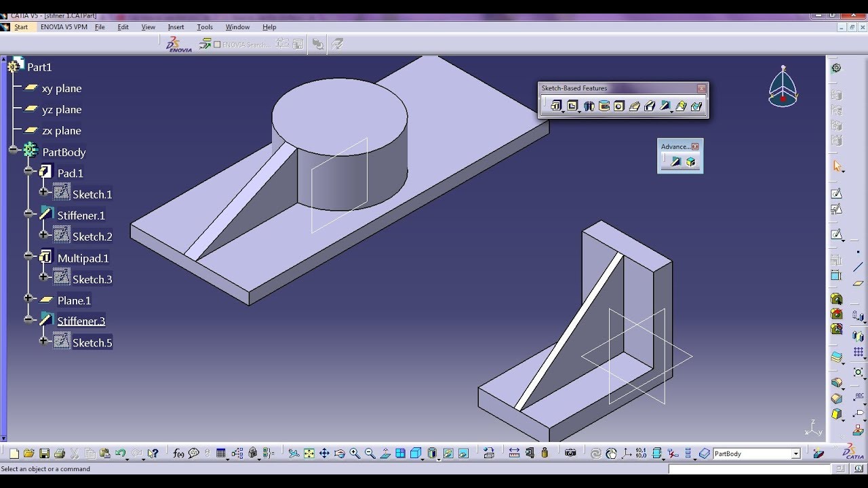
Task: Open the Tools menu
Action: click(x=205, y=27)
